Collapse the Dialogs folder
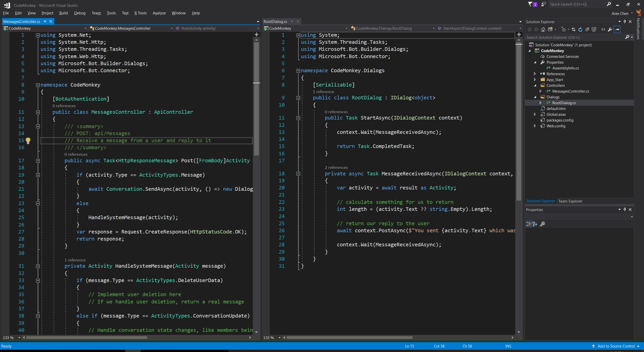The width and height of the screenshot is (644, 352). [535, 97]
